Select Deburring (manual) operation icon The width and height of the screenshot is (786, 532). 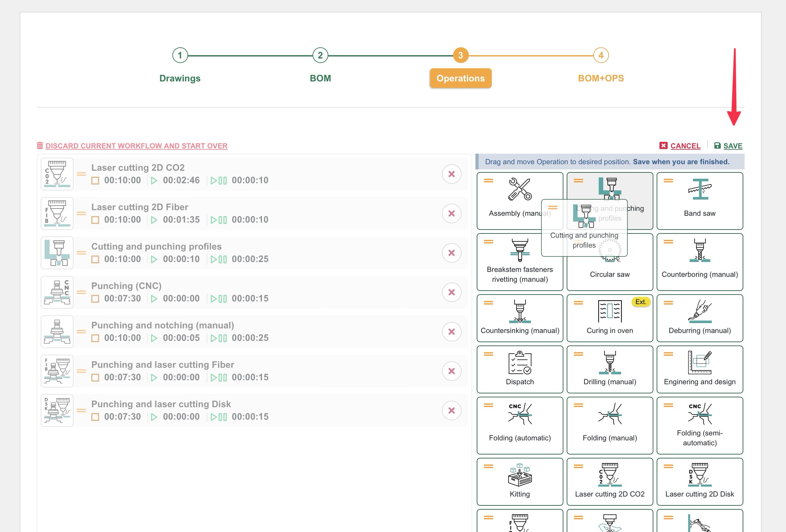(699, 311)
